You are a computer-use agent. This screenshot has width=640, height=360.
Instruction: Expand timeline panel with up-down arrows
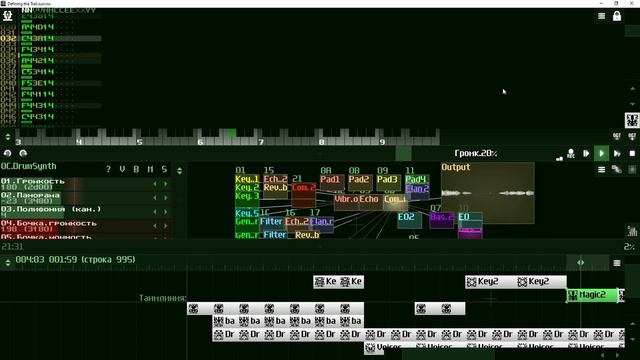click(x=8, y=262)
